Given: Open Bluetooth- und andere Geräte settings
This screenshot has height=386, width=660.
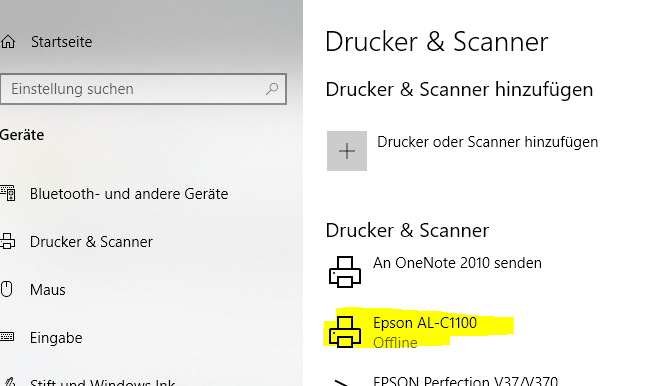Looking at the screenshot, I should coord(129,194).
